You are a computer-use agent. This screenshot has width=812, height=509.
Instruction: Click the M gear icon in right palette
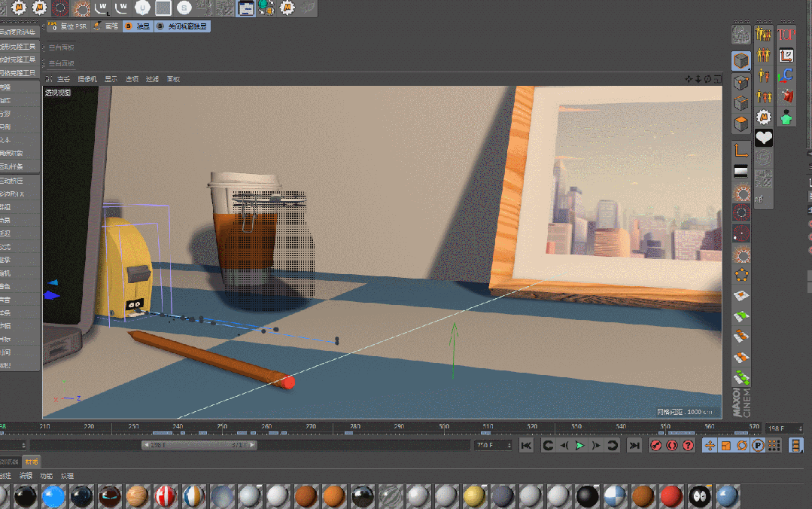click(x=763, y=117)
